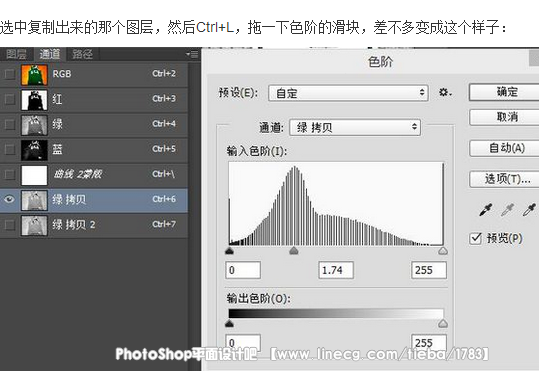Select the black point eyedropper
The width and height of the screenshot is (539, 371).
point(485,209)
